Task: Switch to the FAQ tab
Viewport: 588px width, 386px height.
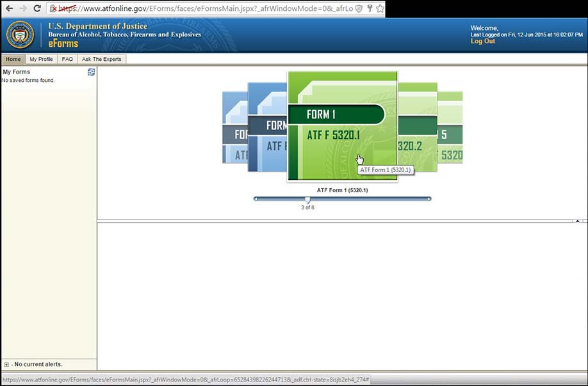Action: pyautogui.click(x=67, y=59)
